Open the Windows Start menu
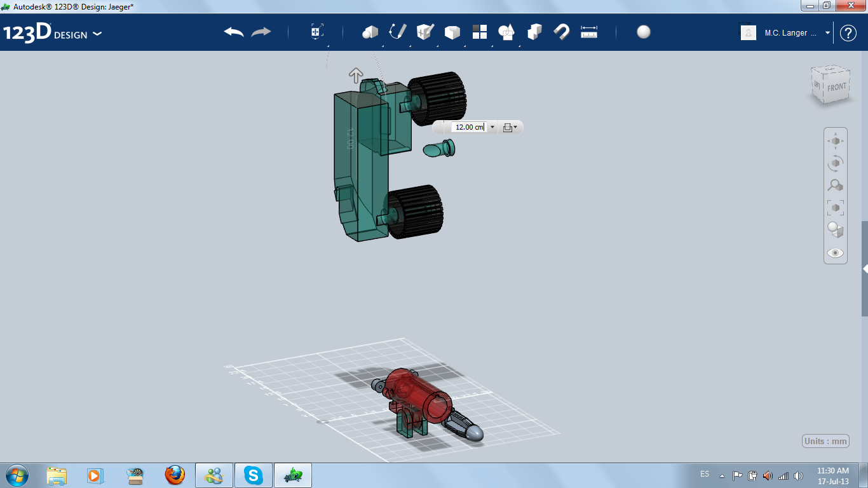The width and height of the screenshot is (868, 488). pos(17,475)
